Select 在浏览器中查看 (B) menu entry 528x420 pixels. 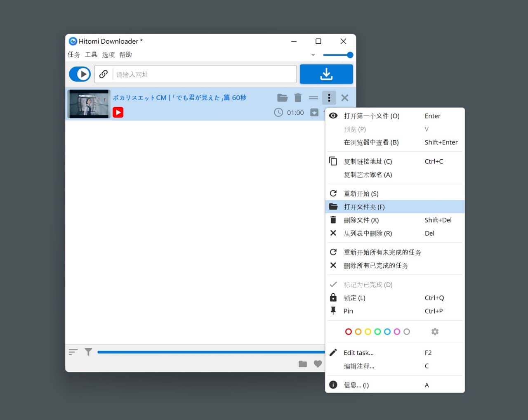point(395,142)
